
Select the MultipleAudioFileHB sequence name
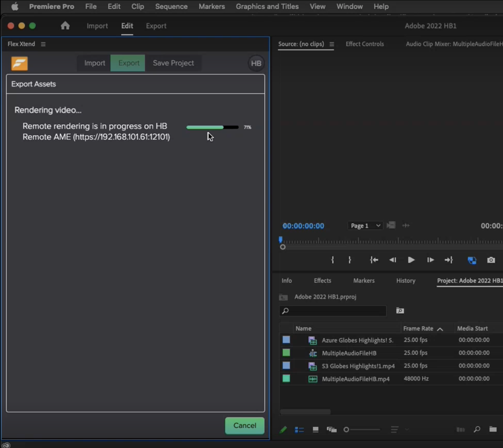click(349, 353)
